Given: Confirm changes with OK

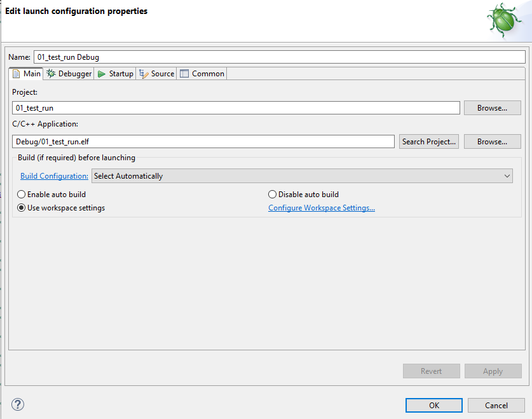Looking at the screenshot, I should pyautogui.click(x=433, y=405).
